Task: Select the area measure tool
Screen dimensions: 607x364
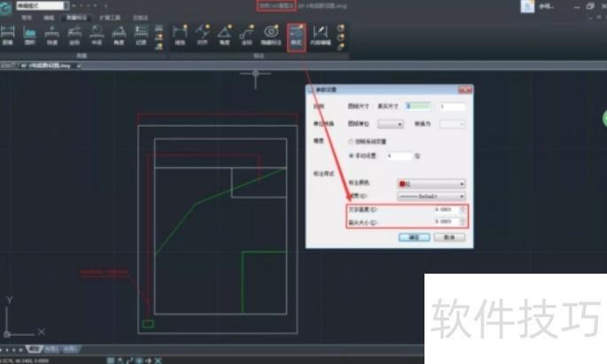Action: pyautogui.click(x=30, y=35)
